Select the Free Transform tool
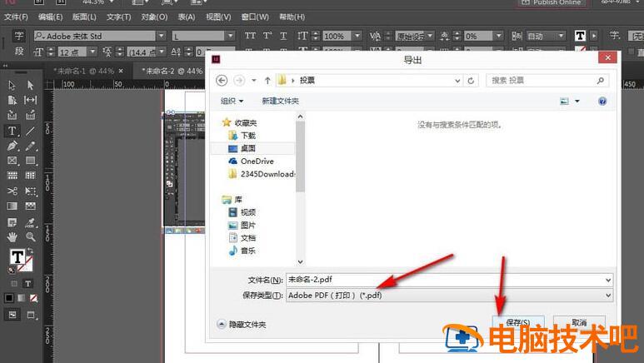Viewport: 644px width, 363px height. point(30,191)
